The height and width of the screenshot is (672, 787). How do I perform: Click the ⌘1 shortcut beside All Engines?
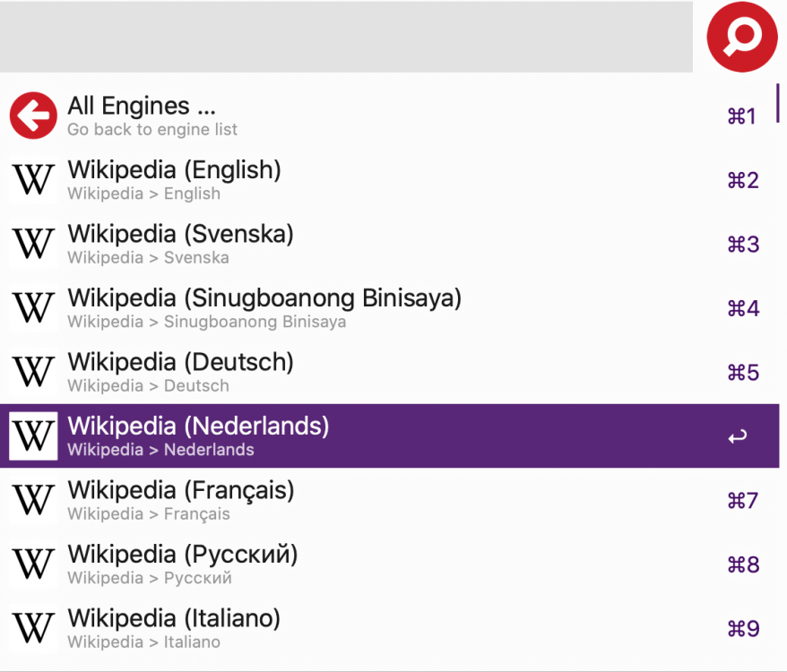pyautogui.click(x=742, y=116)
